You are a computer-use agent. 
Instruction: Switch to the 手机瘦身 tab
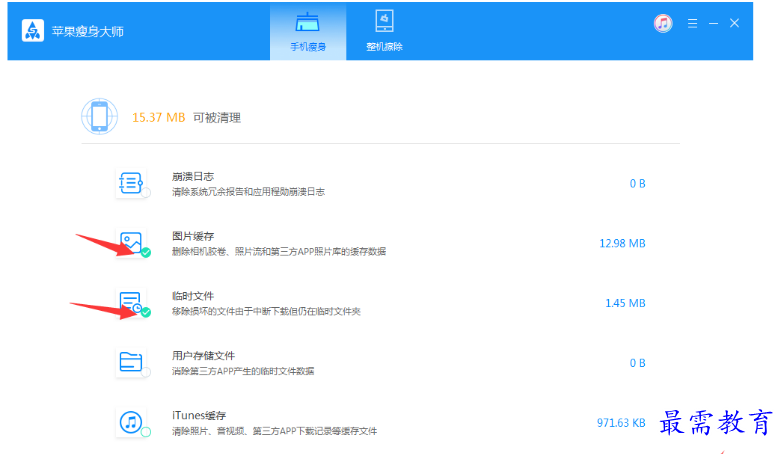308,31
